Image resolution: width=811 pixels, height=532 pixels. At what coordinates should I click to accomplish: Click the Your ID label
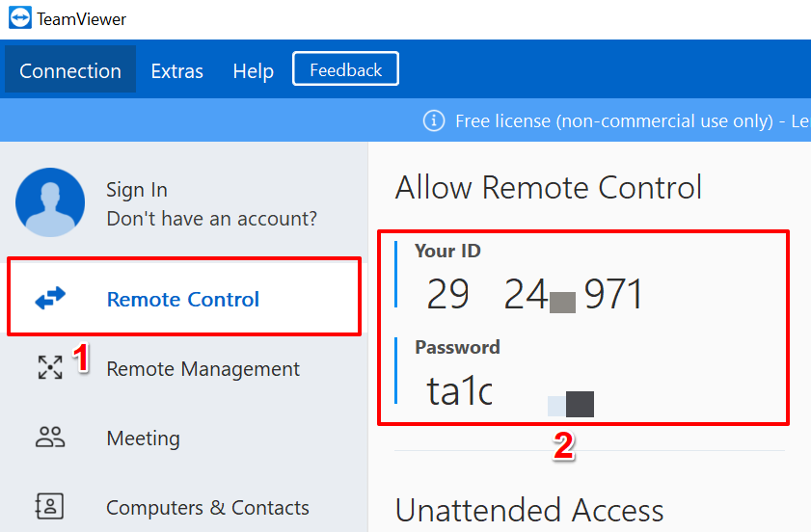point(447,251)
